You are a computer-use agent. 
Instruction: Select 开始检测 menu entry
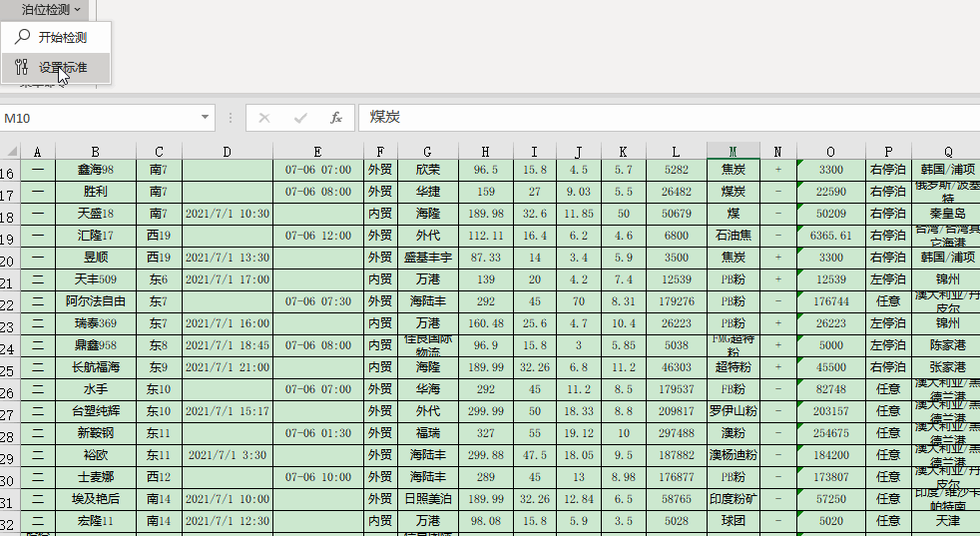[x=56, y=38]
